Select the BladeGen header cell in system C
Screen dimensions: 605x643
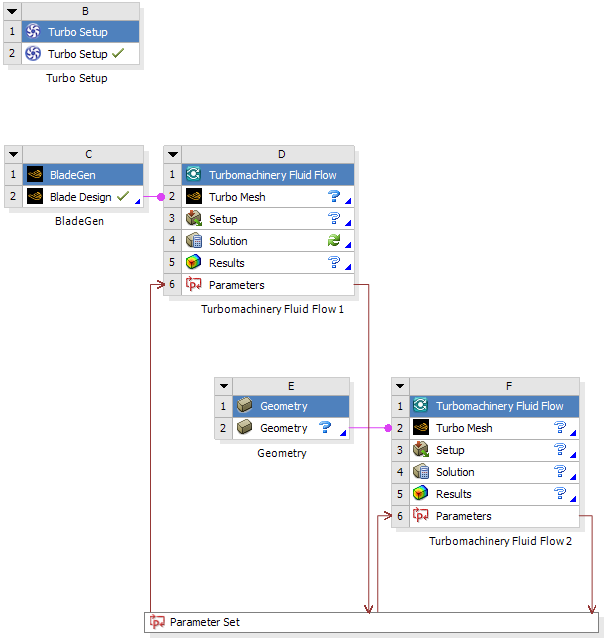(x=83, y=175)
